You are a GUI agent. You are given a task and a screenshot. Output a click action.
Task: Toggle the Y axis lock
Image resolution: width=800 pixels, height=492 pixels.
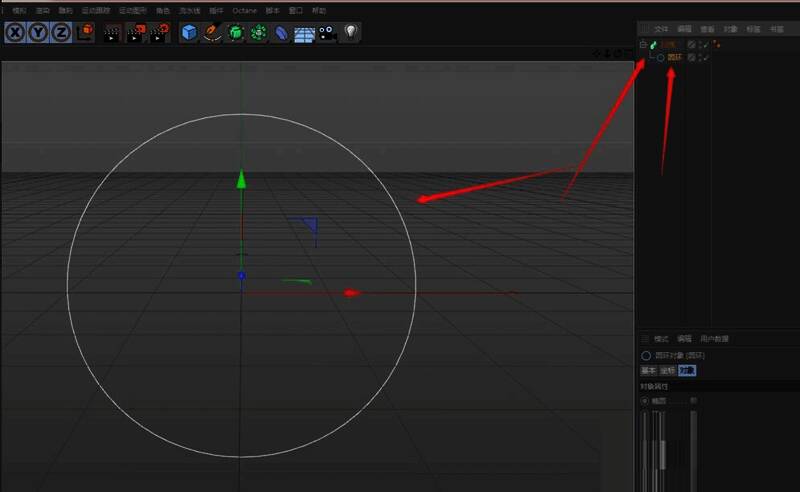pyautogui.click(x=39, y=33)
